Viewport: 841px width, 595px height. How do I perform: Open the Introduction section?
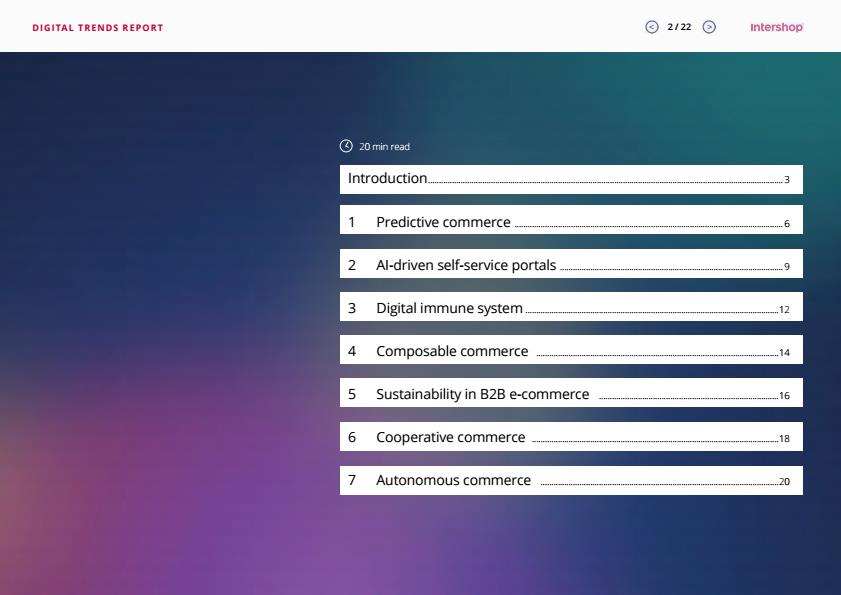[571, 179]
